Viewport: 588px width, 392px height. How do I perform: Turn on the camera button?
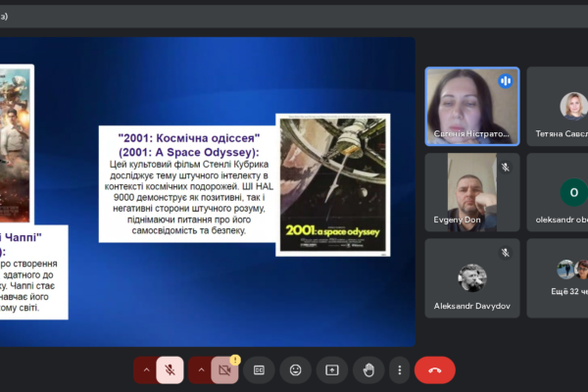[224, 370]
